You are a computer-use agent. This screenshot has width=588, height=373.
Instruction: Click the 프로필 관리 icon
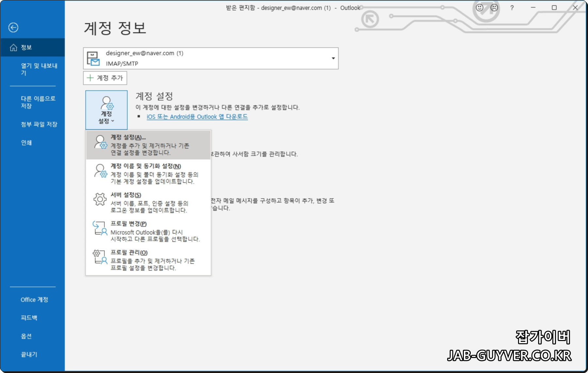click(x=100, y=257)
